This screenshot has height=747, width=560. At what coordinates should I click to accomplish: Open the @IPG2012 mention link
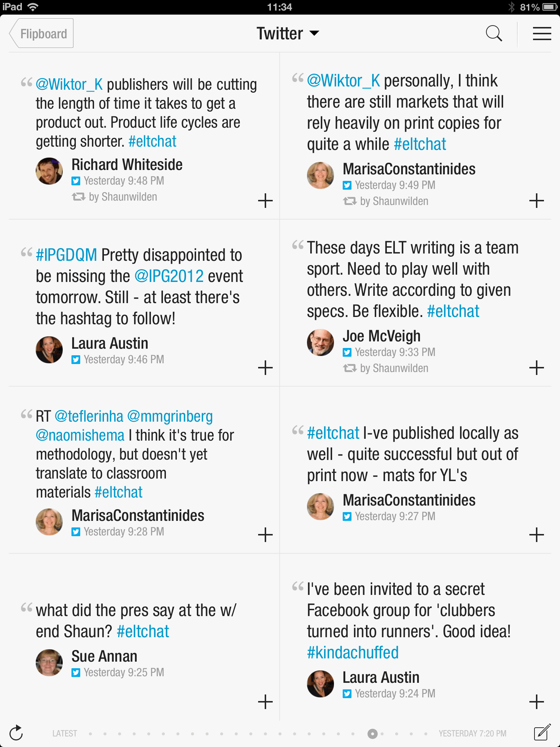pyautogui.click(x=169, y=276)
